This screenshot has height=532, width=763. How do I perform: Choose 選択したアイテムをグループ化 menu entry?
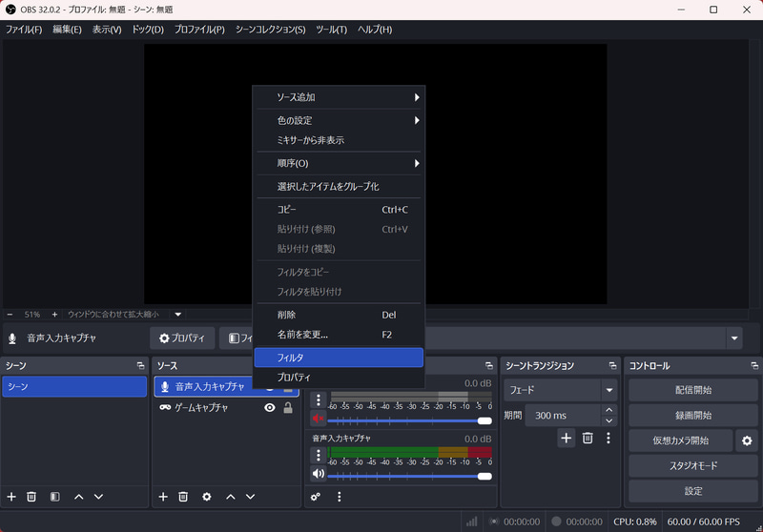(x=339, y=186)
